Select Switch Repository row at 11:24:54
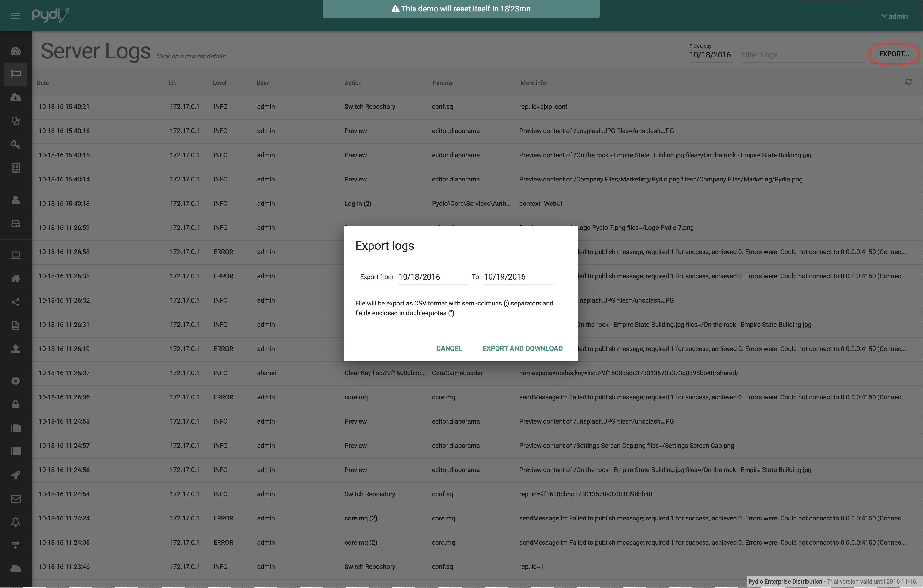Viewport: 923px width, 588px height. click(477, 494)
